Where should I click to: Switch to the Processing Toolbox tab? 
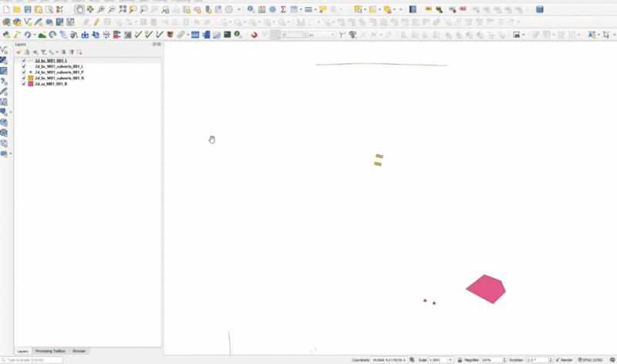(49, 351)
